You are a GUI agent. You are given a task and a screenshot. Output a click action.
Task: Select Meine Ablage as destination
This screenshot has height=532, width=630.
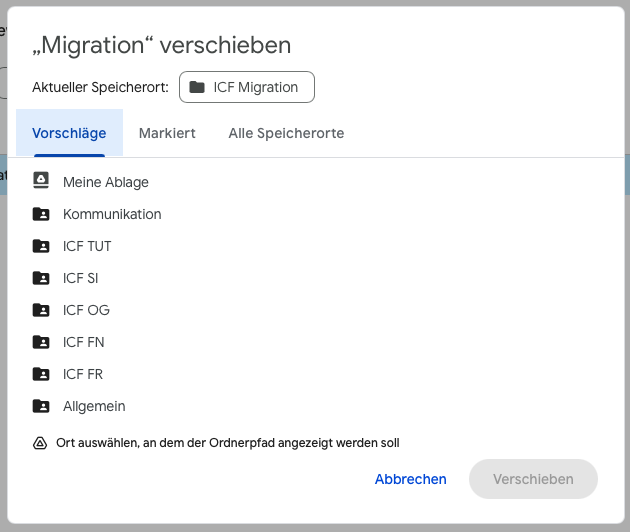pyautogui.click(x=106, y=182)
